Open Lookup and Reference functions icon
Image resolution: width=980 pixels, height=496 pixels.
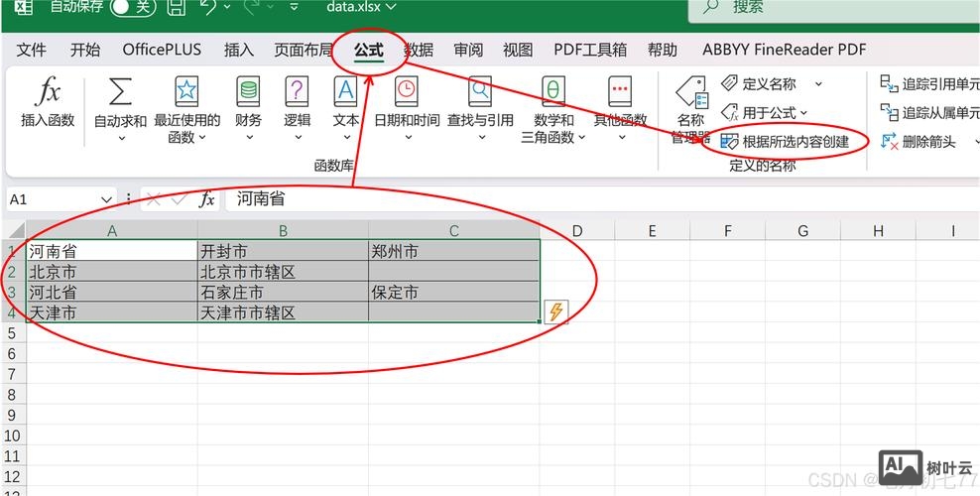pyautogui.click(x=480, y=92)
